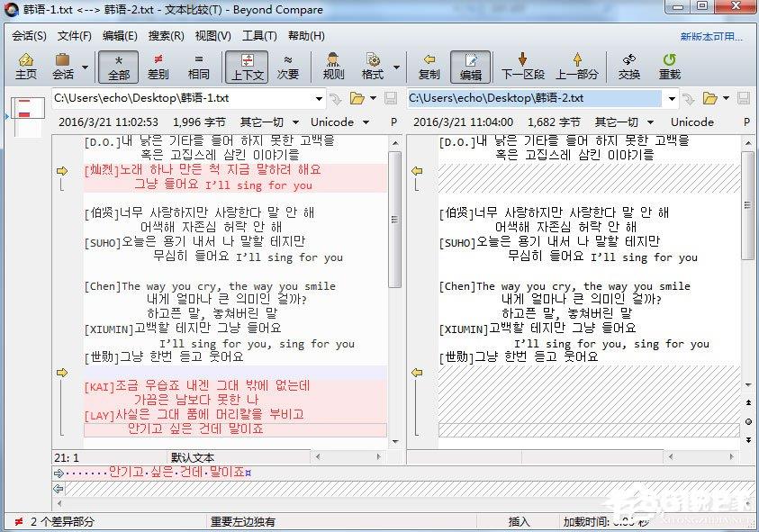The image size is (759, 532).
Task: Click the 插入 insert mode indicator
Action: (x=519, y=521)
